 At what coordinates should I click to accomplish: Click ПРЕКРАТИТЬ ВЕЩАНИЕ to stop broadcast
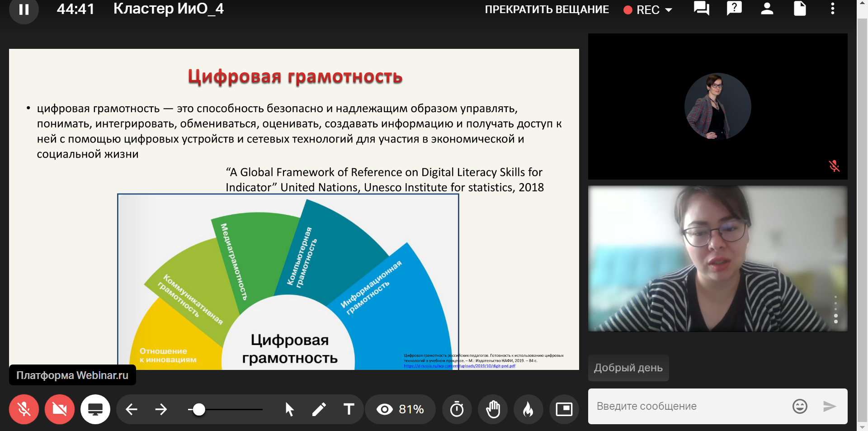click(x=547, y=9)
